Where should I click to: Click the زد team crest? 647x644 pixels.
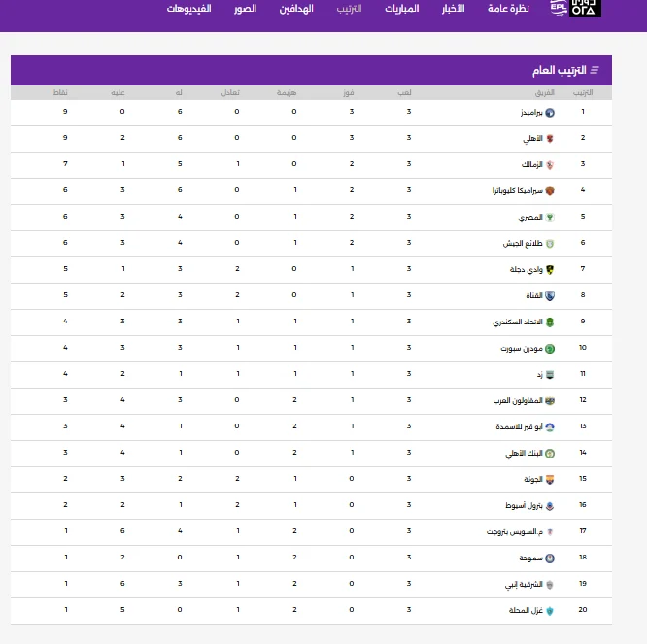tap(550, 375)
